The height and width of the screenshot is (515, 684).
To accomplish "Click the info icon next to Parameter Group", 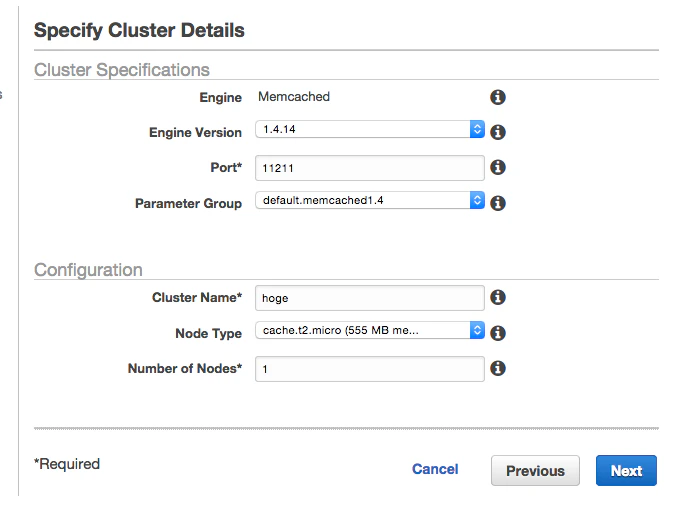I will [498, 203].
